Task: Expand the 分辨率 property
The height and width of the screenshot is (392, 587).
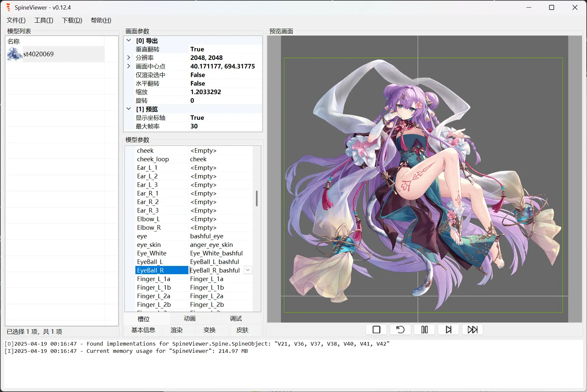Action: pos(128,57)
